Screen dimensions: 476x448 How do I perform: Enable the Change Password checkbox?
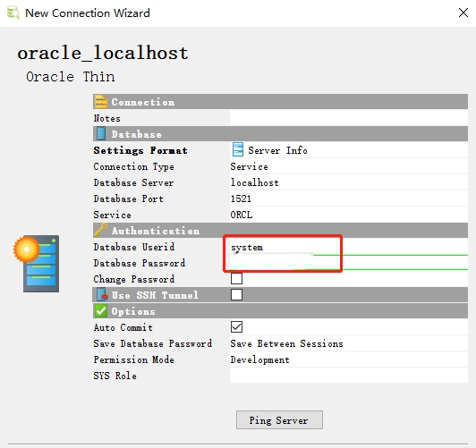tap(236, 278)
